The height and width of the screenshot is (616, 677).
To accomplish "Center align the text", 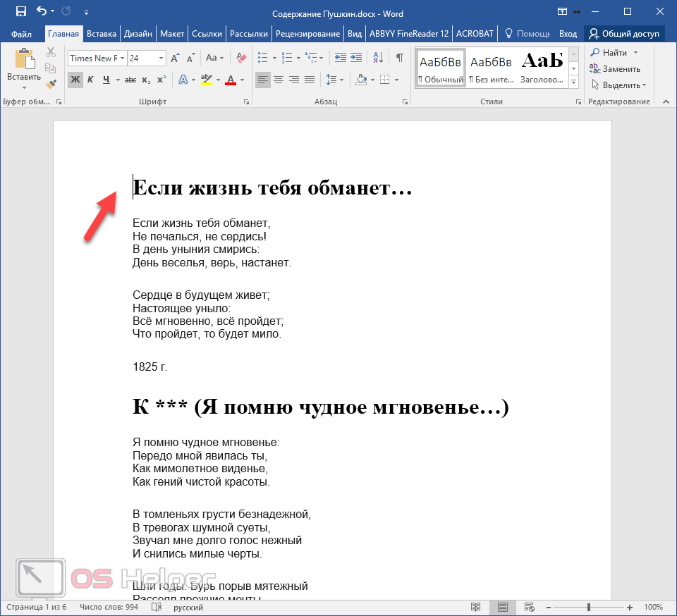I will click(278, 80).
